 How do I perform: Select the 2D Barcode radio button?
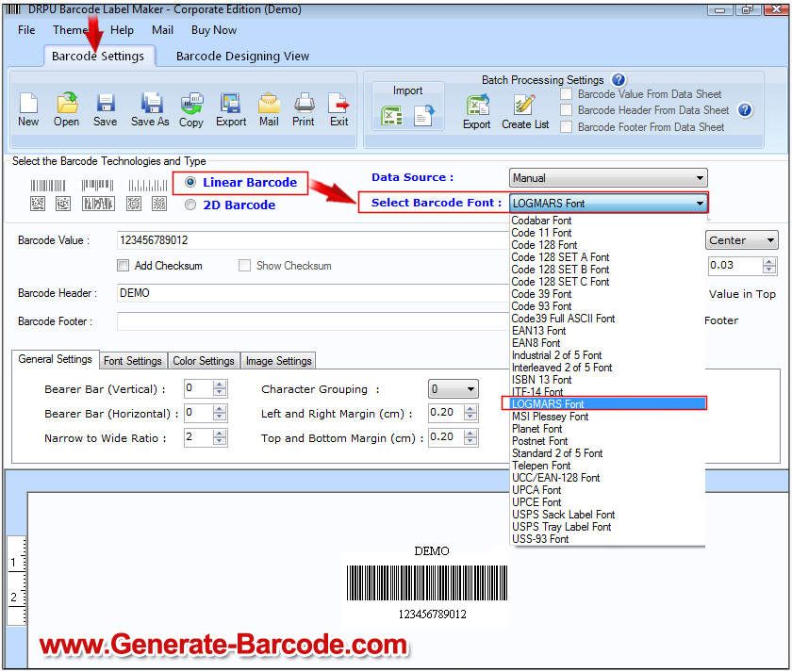tap(191, 205)
